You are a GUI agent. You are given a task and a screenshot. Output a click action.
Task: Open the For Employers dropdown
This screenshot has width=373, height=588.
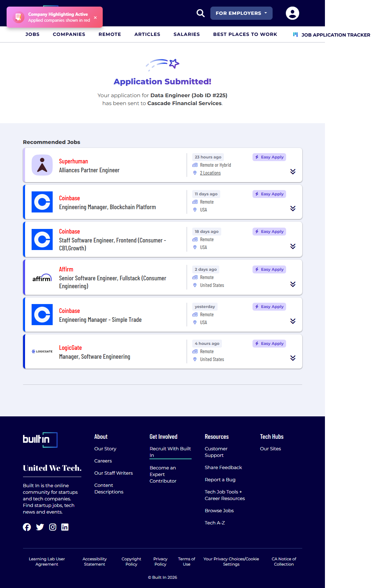[x=241, y=13]
